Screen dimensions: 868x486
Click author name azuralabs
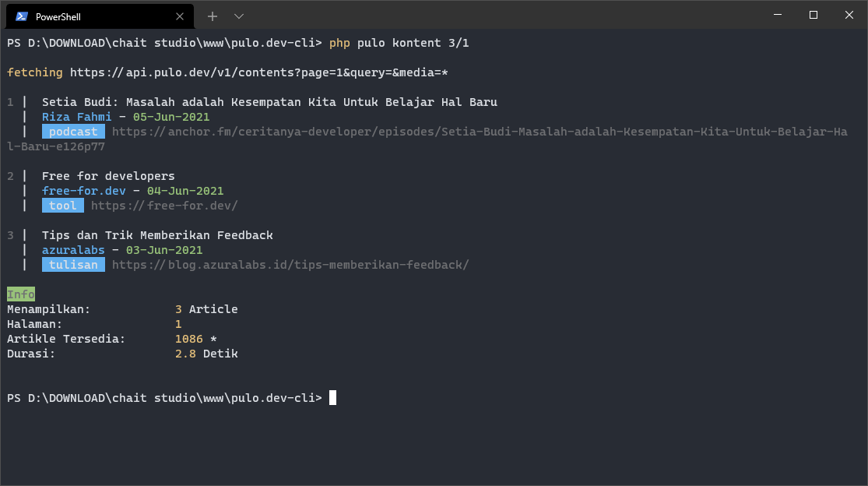[x=73, y=250]
